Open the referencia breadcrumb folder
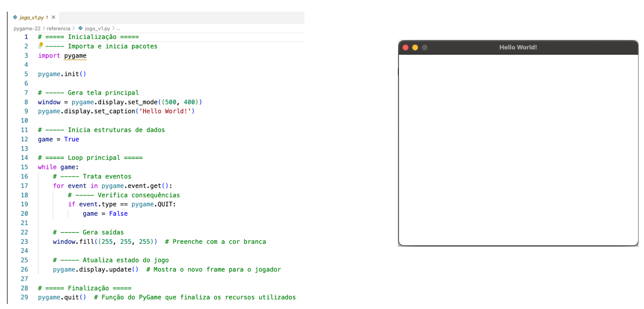The width and height of the screenshot is (644, 309). pyautogui.click(x=58, y=28)
